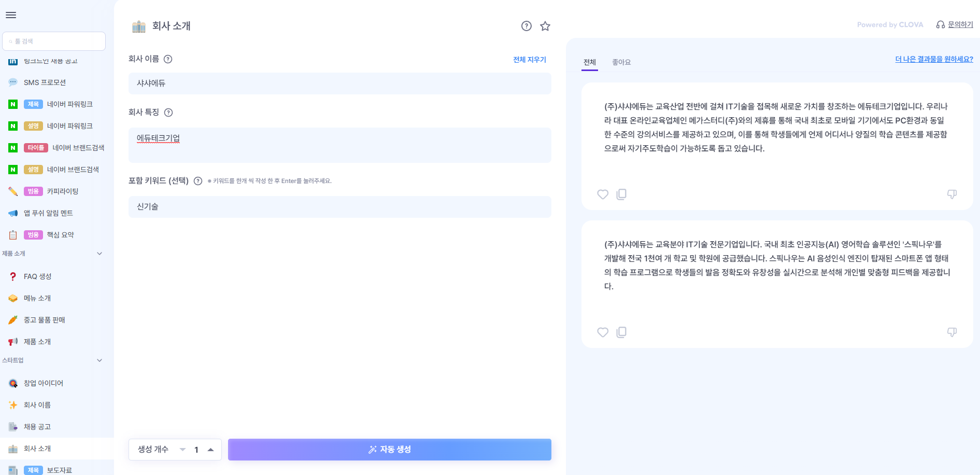Image resolution: width=980 pixels, height=475 pixels.
Task: Dislike the second result mentioning 스픽나우
Action: tap(952, 332)
